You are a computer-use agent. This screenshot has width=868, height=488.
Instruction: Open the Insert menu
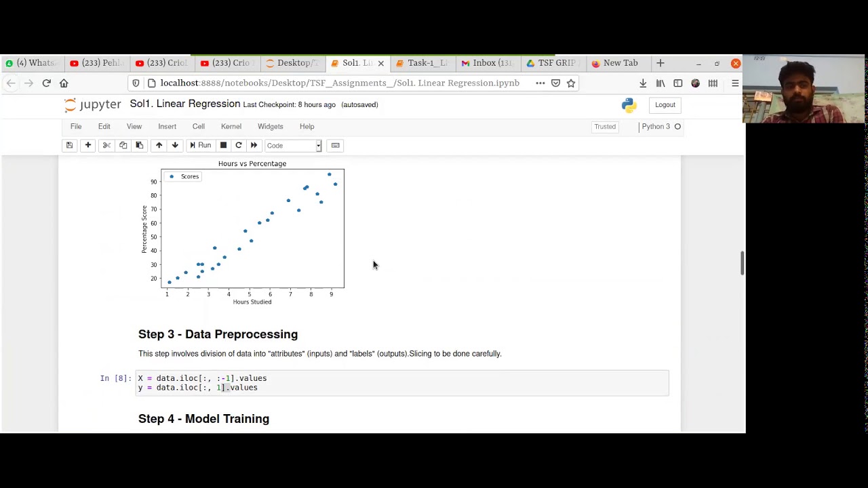click(x=167, y=126)
